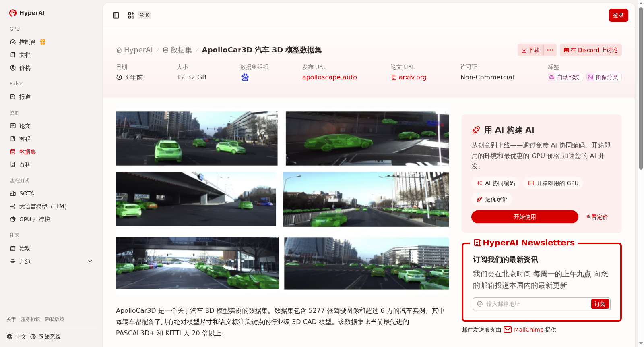
Task: Click the arxiv document icon
Action: pos(394,77)
